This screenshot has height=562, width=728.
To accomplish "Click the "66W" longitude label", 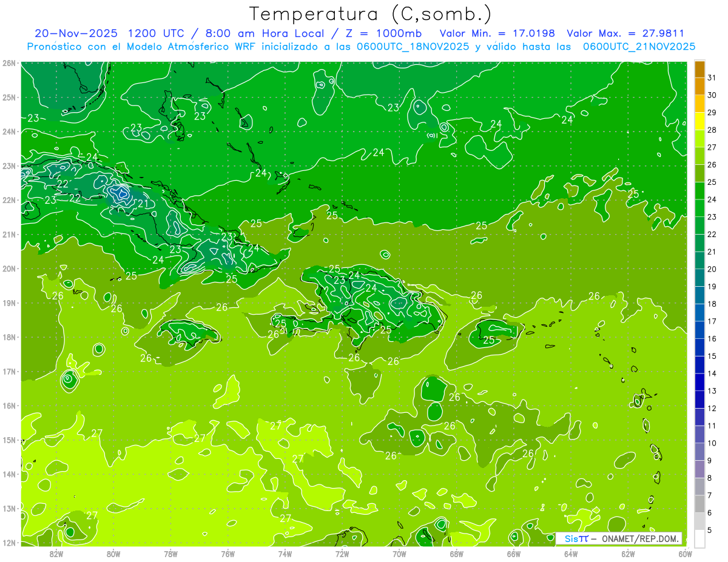I will click(513, 553).
